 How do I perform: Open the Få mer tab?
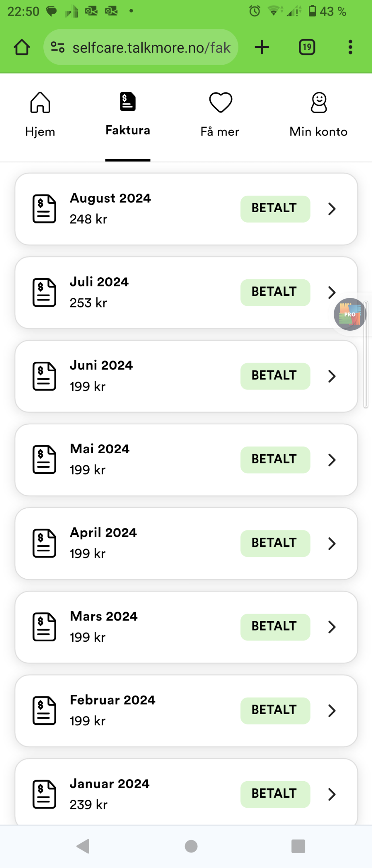220,115
